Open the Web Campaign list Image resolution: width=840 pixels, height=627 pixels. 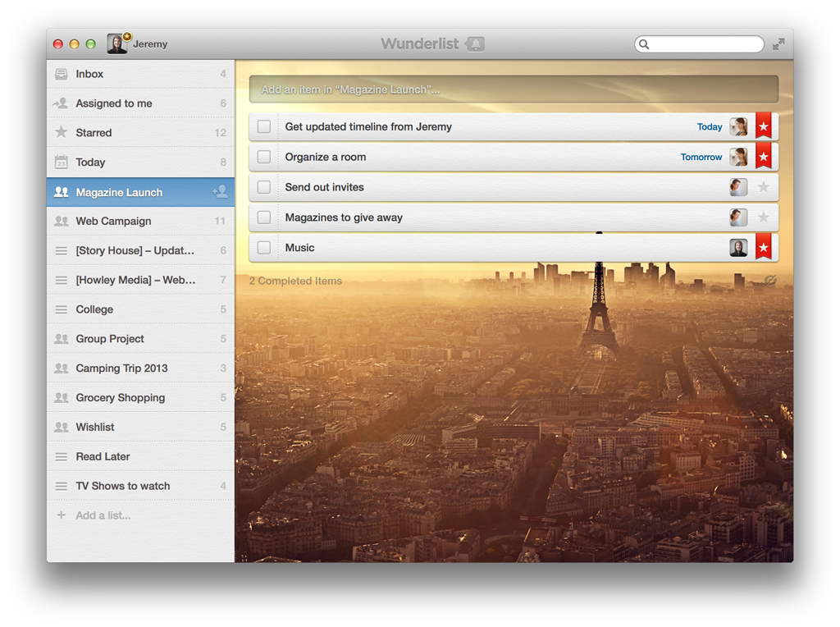tap(113, 221)
